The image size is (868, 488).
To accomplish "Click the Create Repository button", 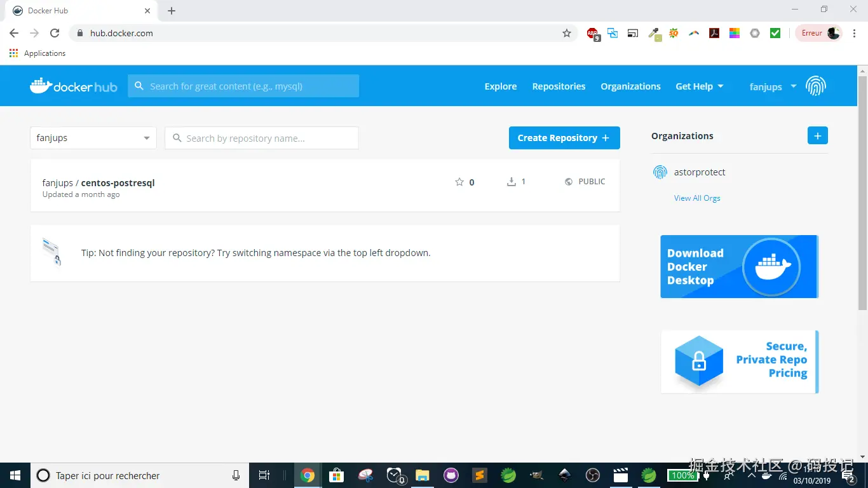I will coord(564,138).
